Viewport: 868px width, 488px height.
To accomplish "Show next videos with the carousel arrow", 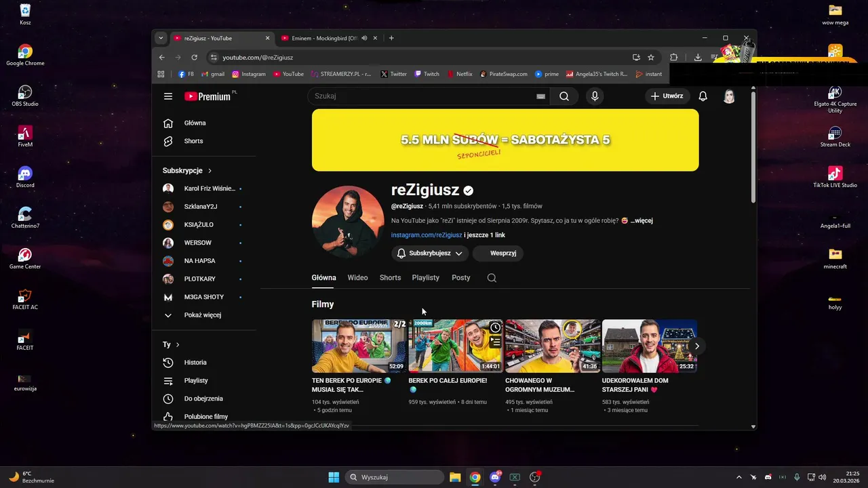I will pyautogui.click(x=696, y=346).
